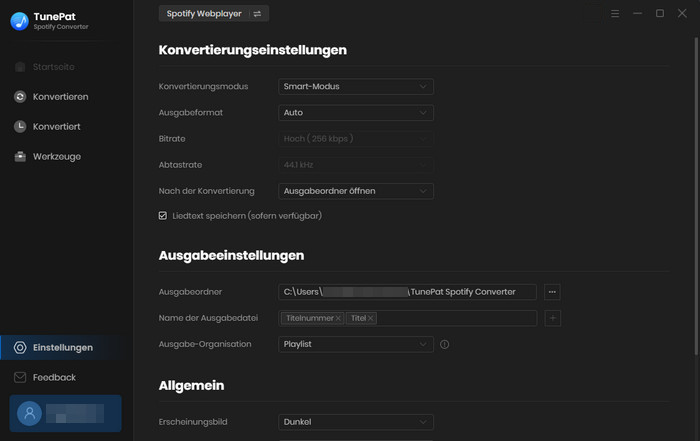Click the Ausgabeeinstellungen heading

pos(231,256)
